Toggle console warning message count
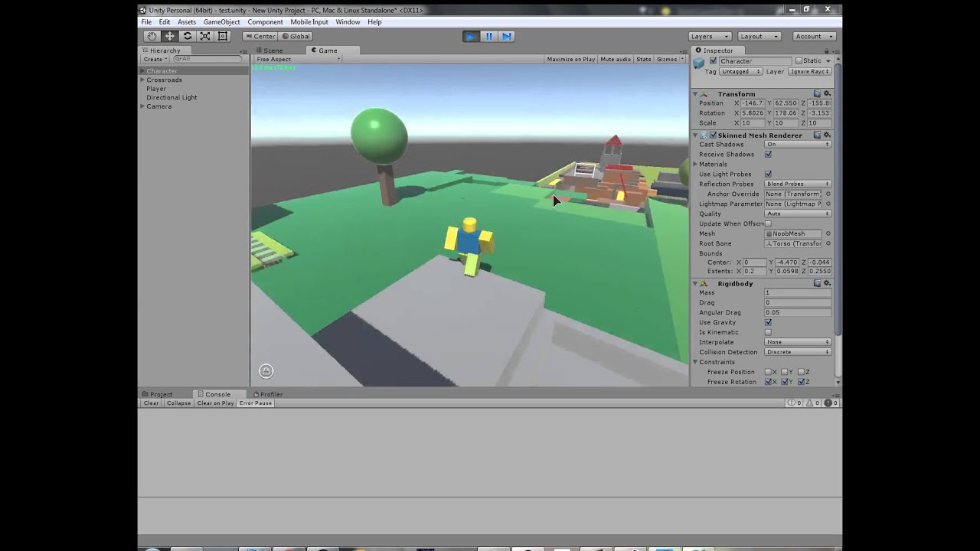Screen dimensions: 980x551 click(x=813, y=403)
